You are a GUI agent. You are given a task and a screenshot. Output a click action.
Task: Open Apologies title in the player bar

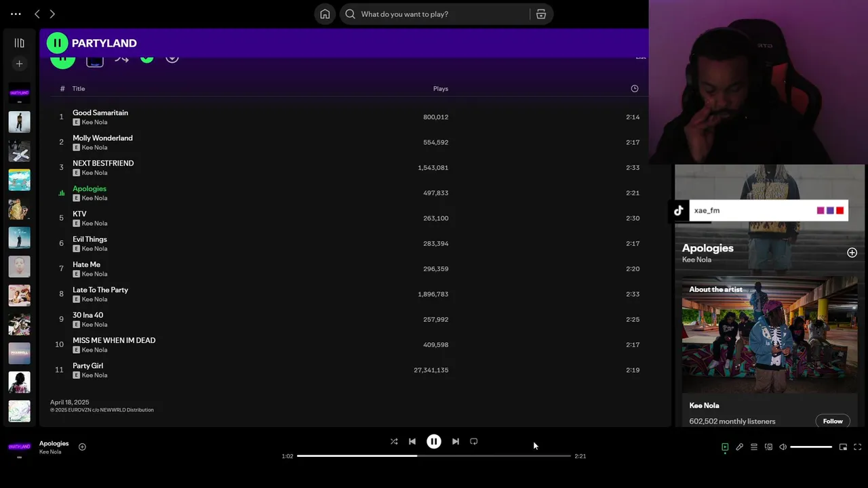54,443
